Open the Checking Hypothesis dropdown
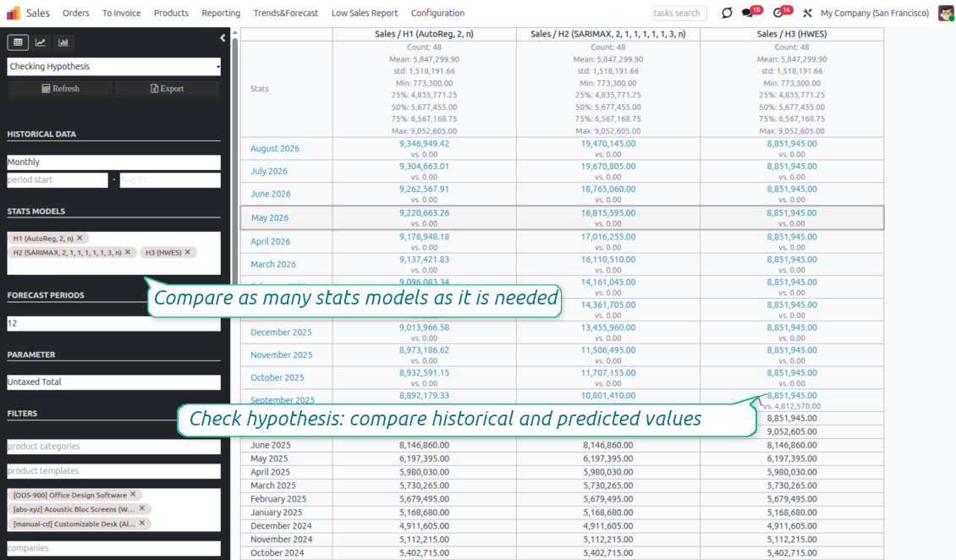Viewport: 956px width, 560px height. pos(113,66)
